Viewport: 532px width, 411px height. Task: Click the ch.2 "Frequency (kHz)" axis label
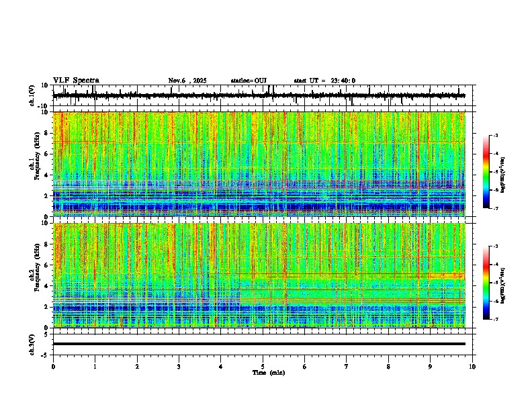coord(36,267)
